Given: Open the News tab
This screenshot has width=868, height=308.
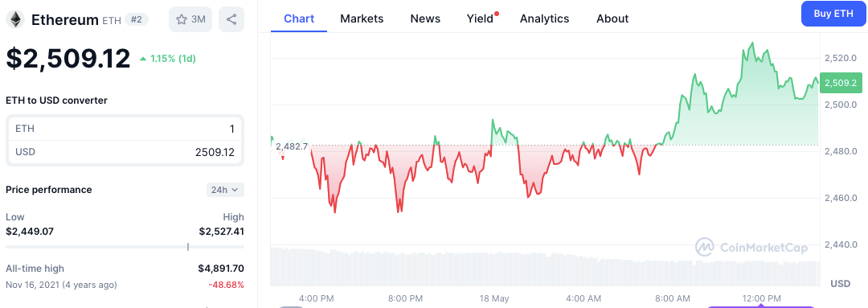Looking at the screenshot, I should (x=425, y=18).
